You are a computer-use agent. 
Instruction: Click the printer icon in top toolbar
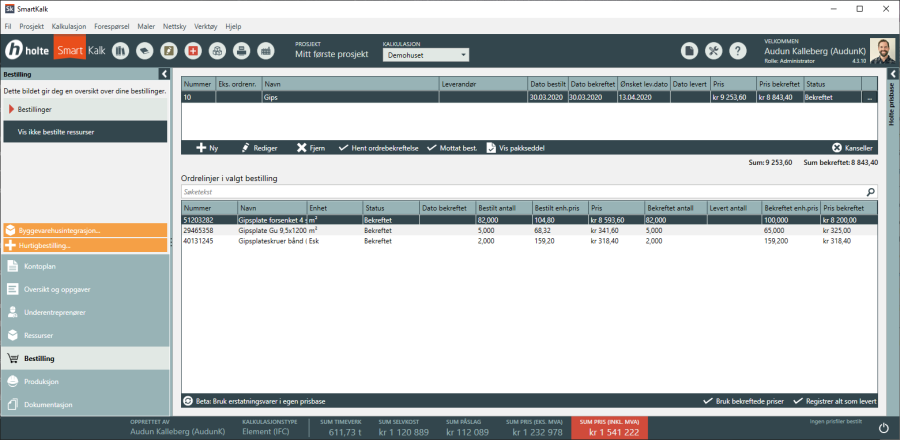242,50
